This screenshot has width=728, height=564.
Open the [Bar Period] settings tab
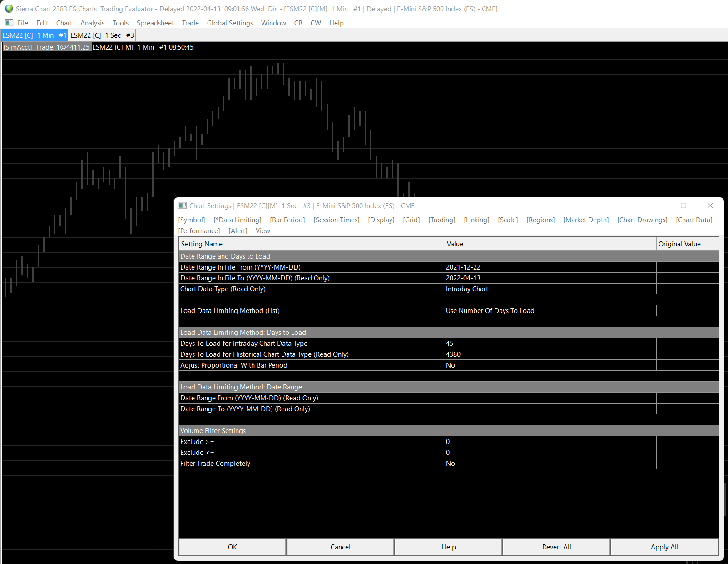287,220
